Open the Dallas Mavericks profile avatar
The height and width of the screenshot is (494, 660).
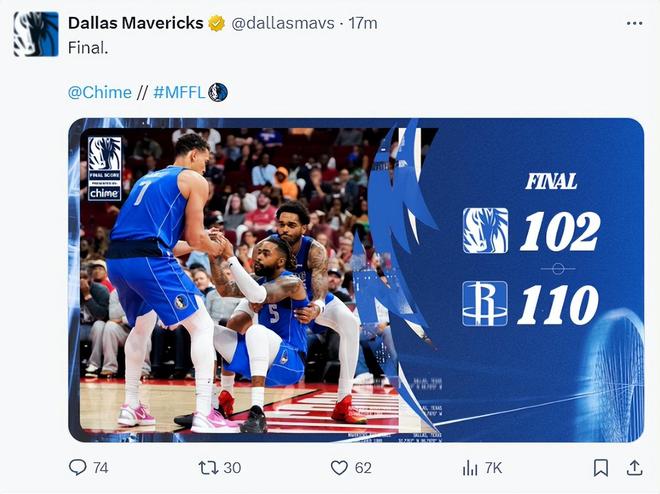tap(36, 34)
